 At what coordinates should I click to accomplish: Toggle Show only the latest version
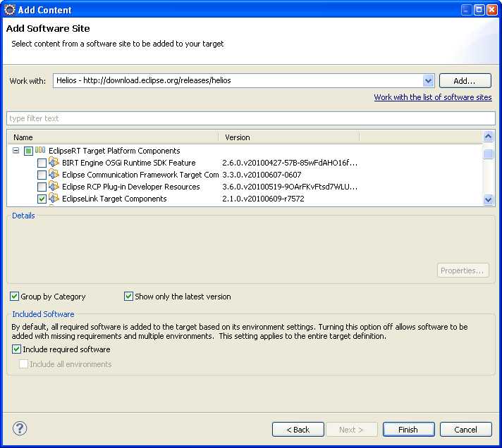(x=128, y=296)
